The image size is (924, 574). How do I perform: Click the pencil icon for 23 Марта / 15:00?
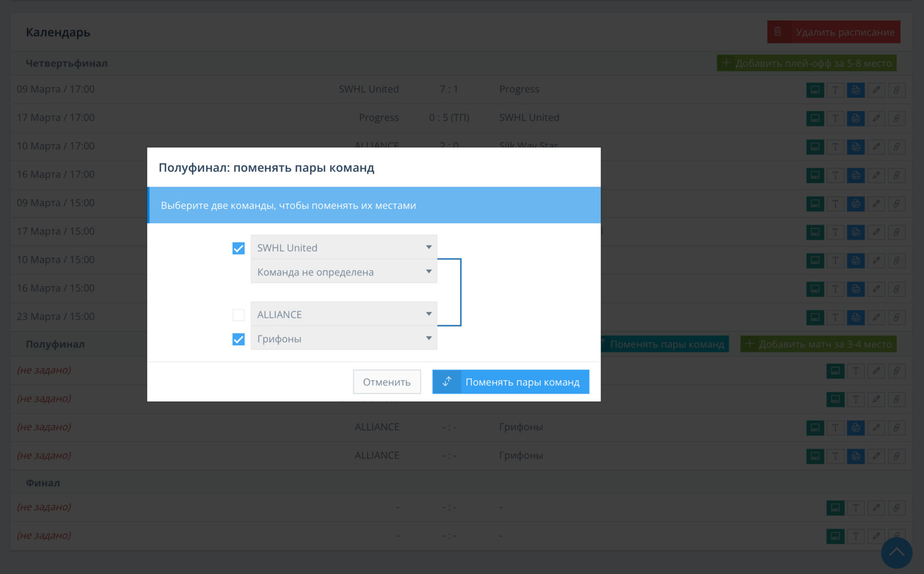(x=876, y=317)
